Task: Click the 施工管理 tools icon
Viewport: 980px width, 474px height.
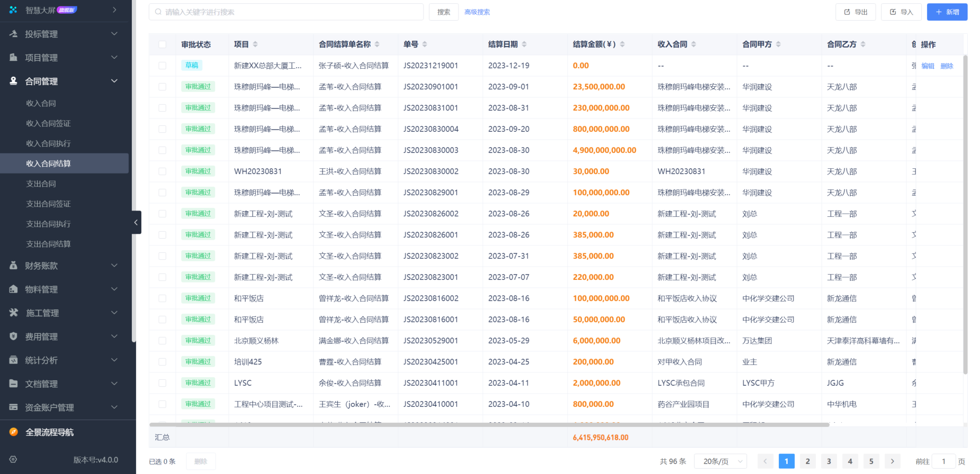Action: point(14,313)
